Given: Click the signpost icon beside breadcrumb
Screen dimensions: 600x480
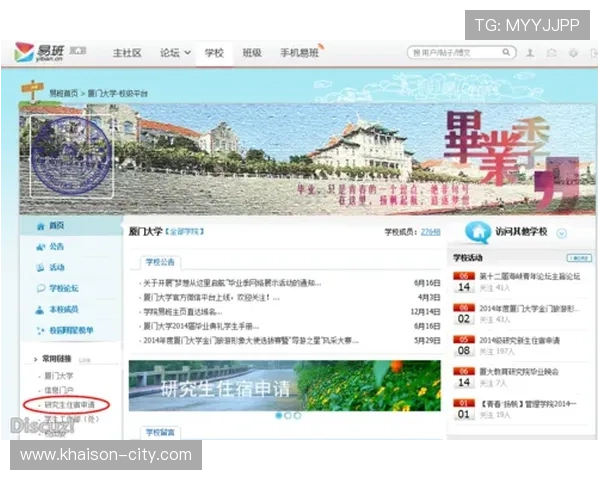Looking at the screenshot, I should 33,91.
